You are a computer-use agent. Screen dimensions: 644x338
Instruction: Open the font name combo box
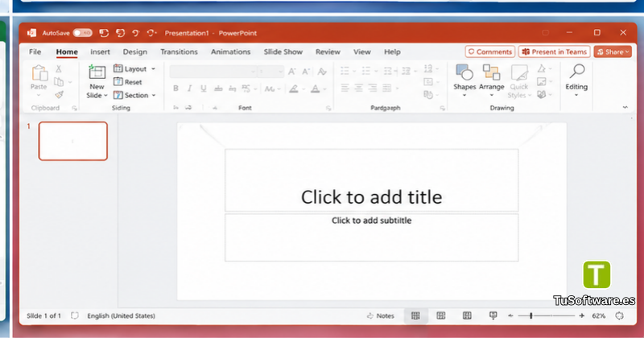[213, 72]
